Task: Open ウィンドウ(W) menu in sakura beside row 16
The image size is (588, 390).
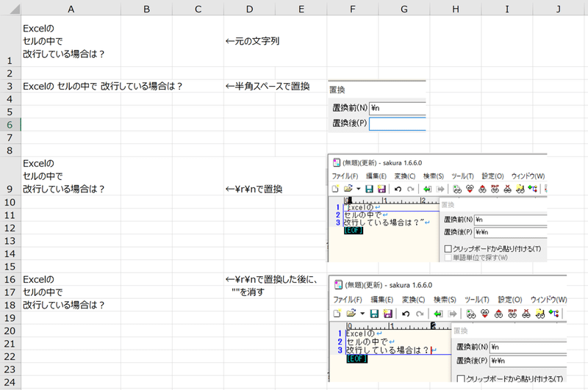Action: pyautogui.click(x=548, y=300)
